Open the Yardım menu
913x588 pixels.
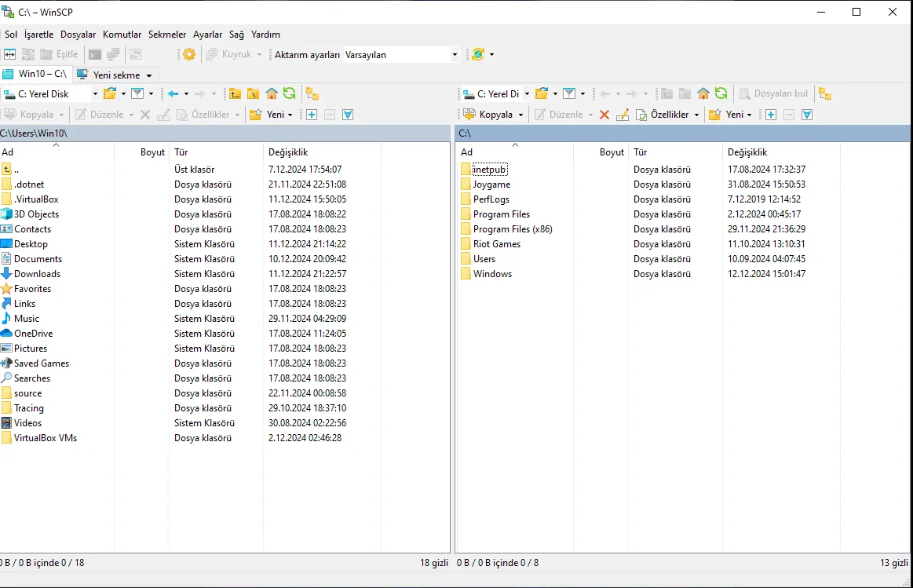point(265,35)
